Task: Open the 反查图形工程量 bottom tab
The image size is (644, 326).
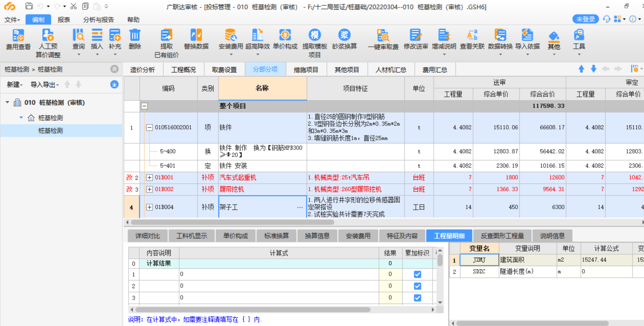Action: (502, 236)
